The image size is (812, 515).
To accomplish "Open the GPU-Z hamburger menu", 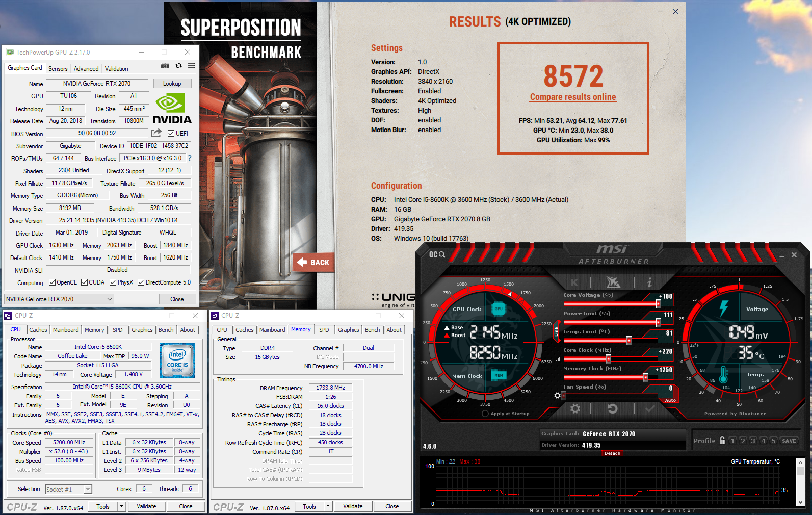I will (192, 66).
